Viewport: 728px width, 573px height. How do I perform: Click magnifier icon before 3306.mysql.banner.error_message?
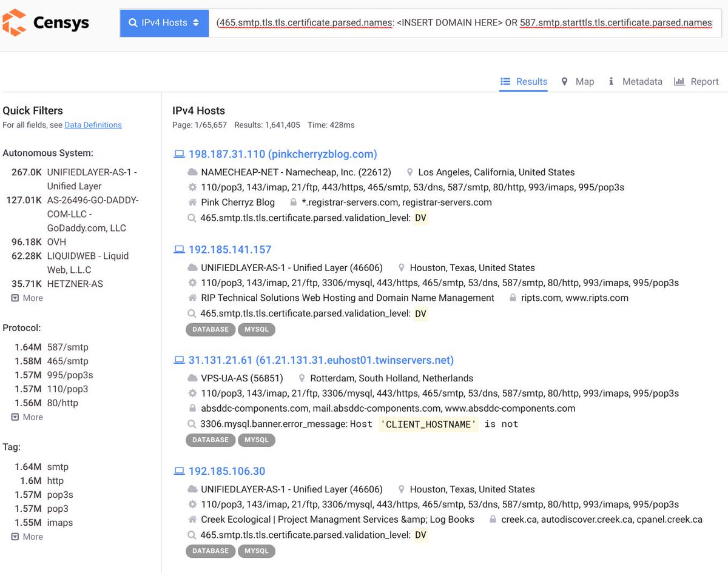point(192,424)
